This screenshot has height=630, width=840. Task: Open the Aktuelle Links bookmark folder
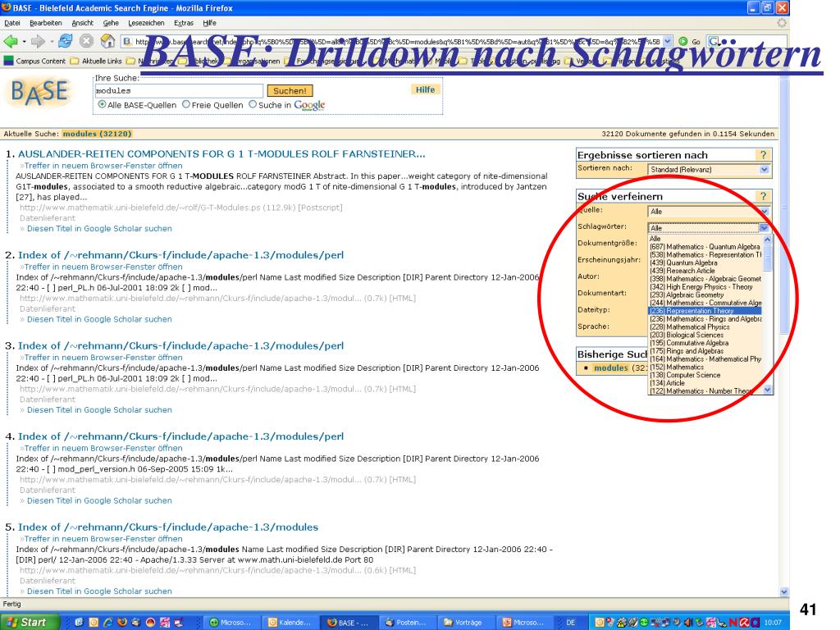pyautogui.click(x=97, y=61)
